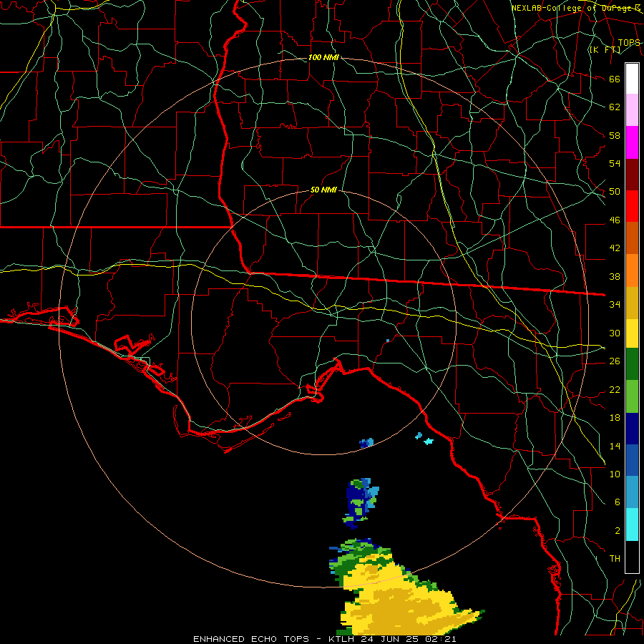Click the dark green 26 K FT swatch
The height and width of the screenshot is (644, 644).
[x=632, y=364]
